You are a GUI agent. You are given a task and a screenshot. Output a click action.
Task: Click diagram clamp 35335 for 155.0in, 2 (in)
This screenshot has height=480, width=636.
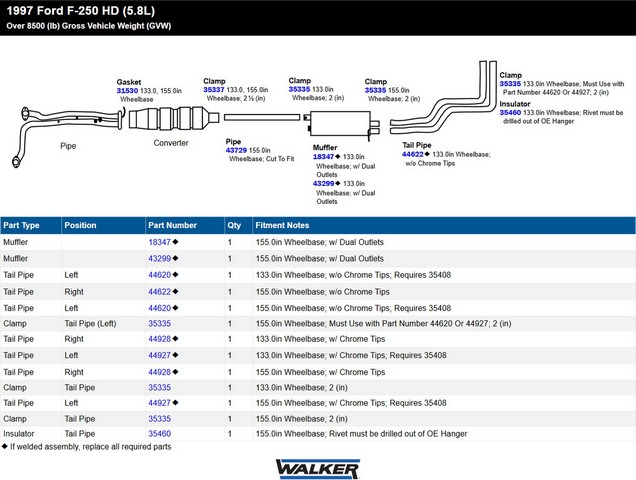pos(375,90)
